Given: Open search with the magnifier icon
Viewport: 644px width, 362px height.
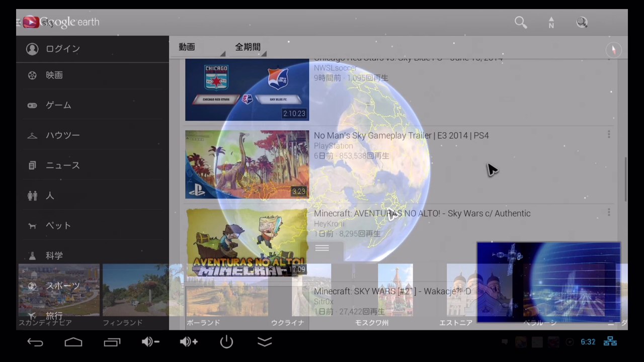Looking at the screenshot, I should tap(521, 22).
